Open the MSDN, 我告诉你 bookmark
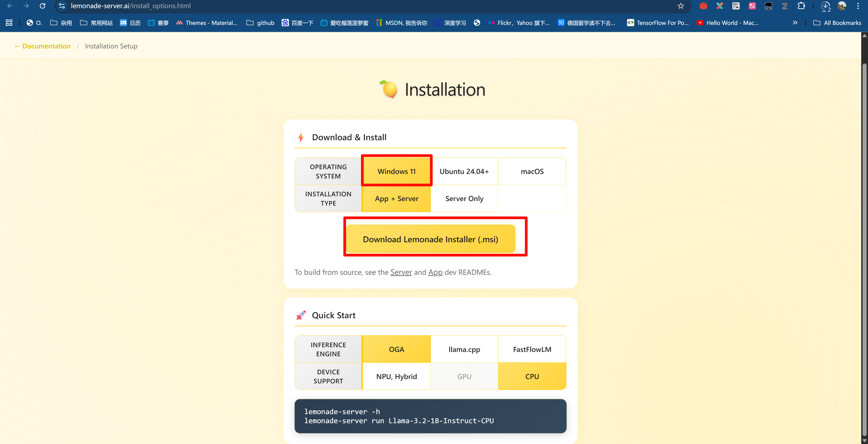This screenshot has height=444, width=868. point(402,23)
